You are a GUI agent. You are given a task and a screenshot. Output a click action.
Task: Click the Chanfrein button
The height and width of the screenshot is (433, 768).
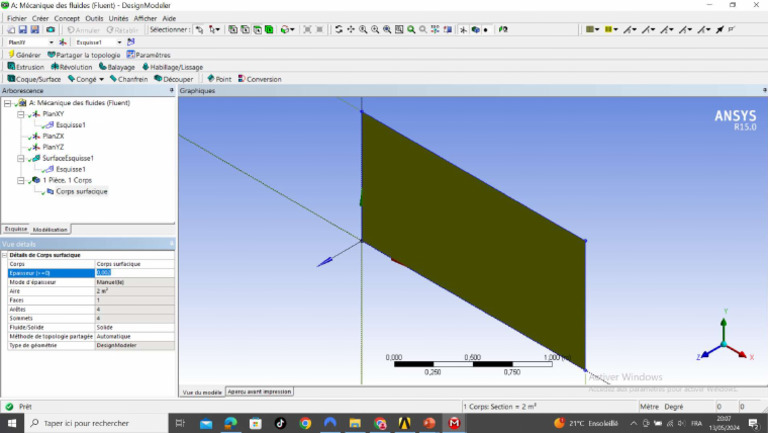click(129, 79)
